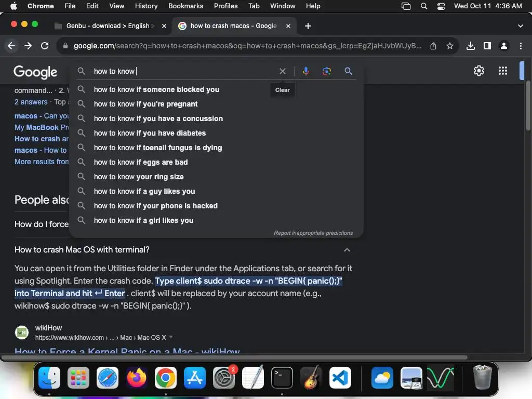Click the page vertical scrollbar
This screenshot has width=532, height=399.
(x=528, y=105)
